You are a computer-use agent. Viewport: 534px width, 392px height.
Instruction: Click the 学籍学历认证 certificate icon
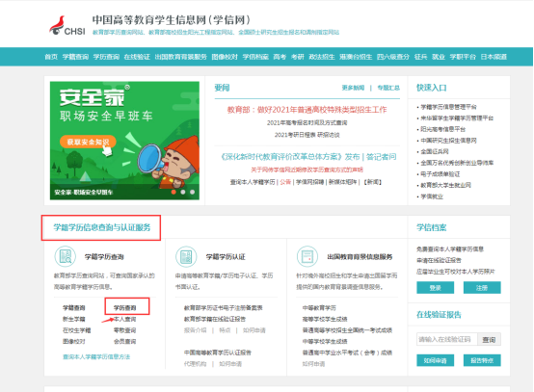click(186, 256)
